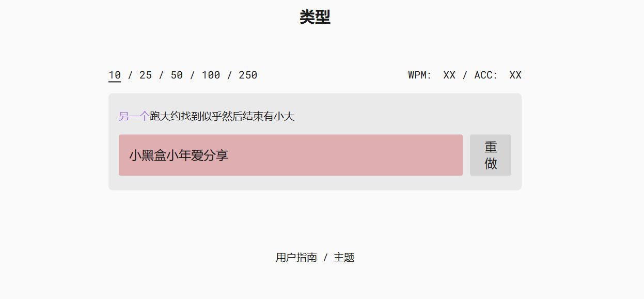Select the 10 word count option
The image size is (644, 299).
[x=115, y=75]
